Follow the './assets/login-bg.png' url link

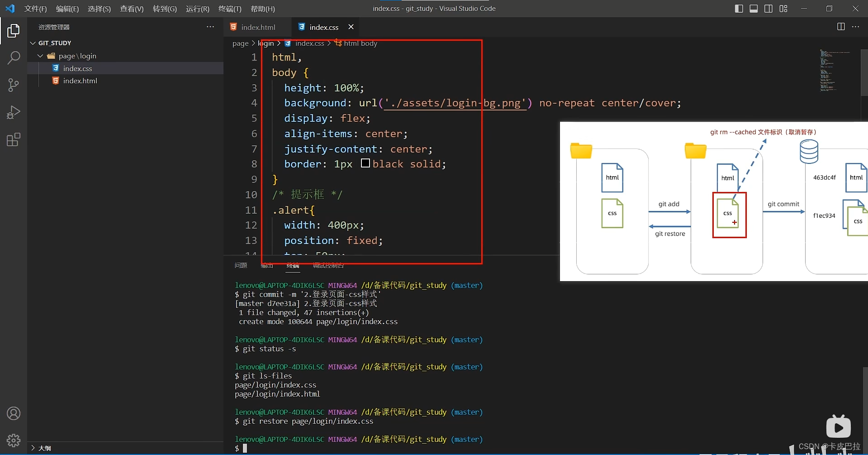click(x=454, y=103)
